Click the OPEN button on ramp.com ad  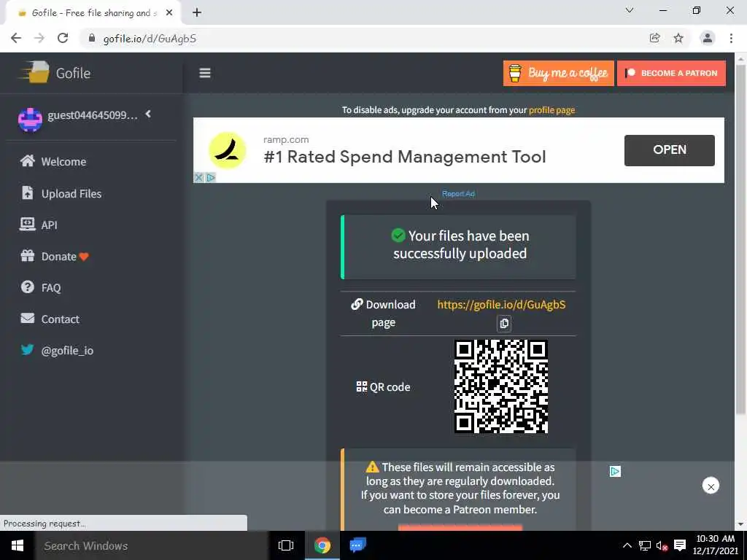point(670,150)
